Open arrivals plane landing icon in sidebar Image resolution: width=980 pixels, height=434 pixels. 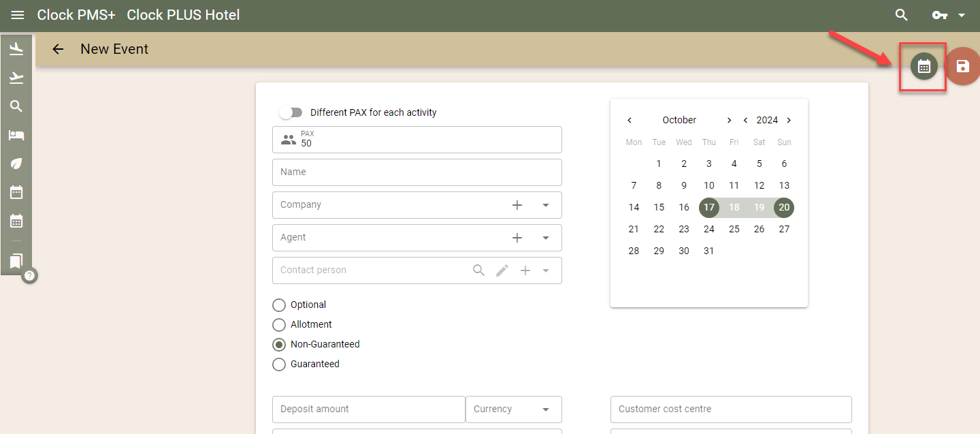(x=16, y=49)
